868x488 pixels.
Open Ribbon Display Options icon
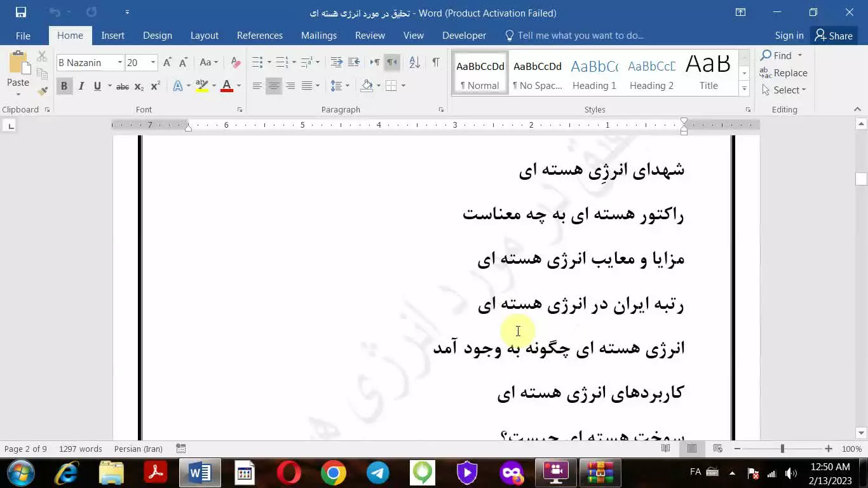[740, 12]
